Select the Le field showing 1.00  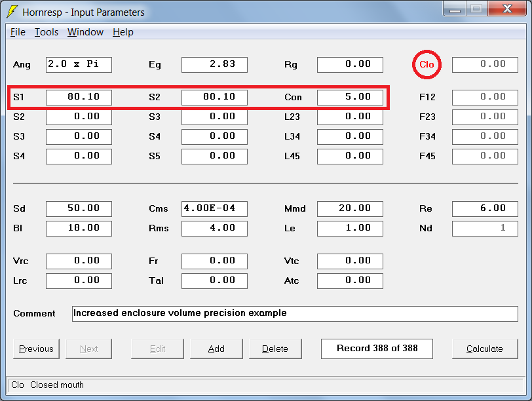coord(350,228)
